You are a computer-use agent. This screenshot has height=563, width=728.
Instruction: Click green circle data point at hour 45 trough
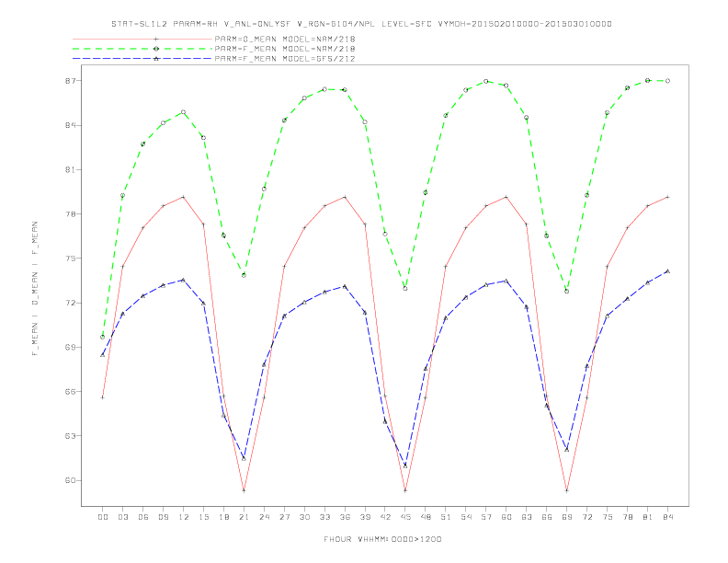(x=405, y=289)
